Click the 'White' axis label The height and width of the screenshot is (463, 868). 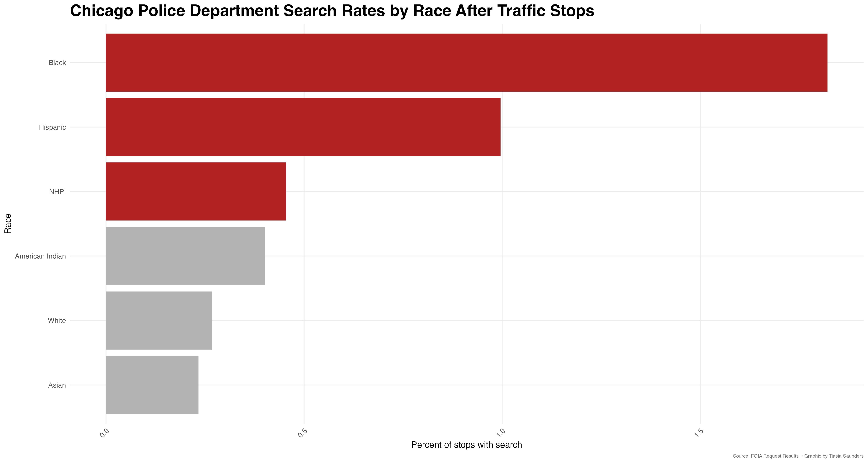[57, 321]
